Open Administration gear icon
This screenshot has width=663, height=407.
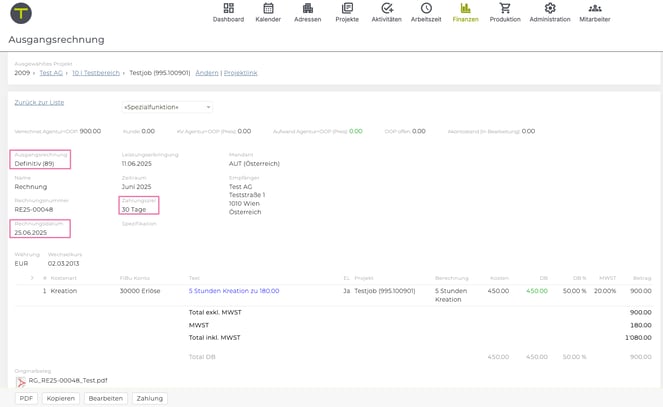(549, 8)
